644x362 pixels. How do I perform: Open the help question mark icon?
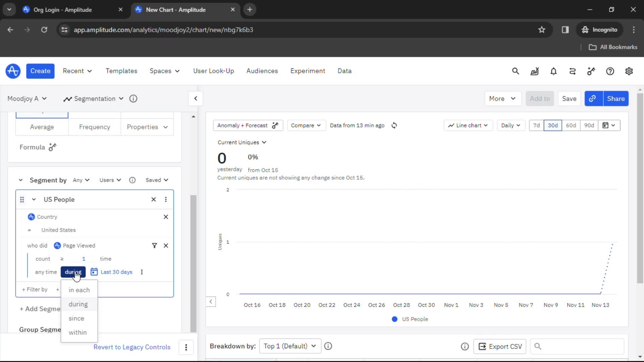coord(610,71)
